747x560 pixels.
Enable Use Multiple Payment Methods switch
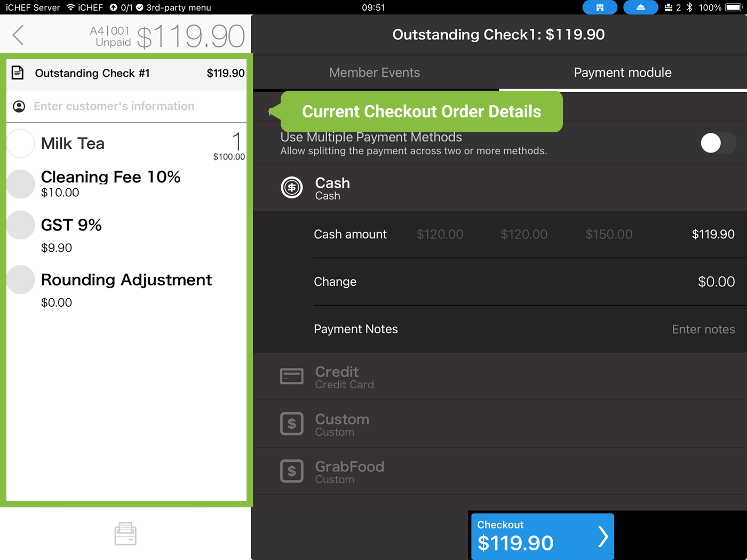pos(718,143)
